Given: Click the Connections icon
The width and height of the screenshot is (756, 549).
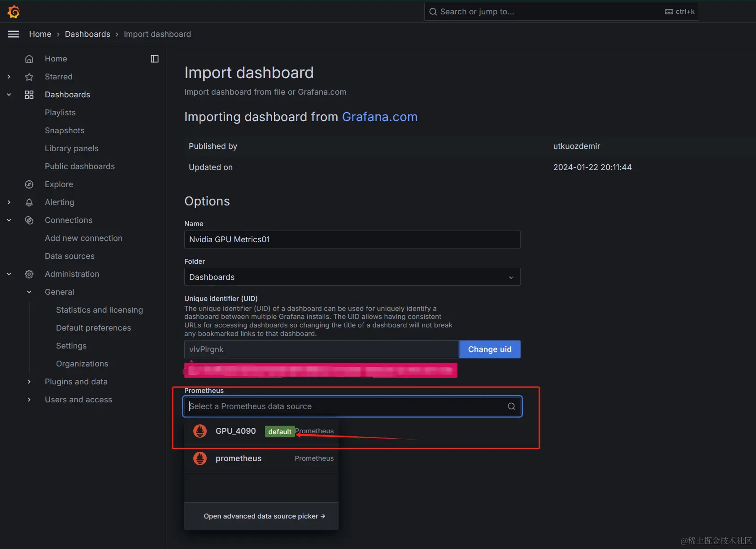Looking at the screenshot, I should [x=29, y=220].
